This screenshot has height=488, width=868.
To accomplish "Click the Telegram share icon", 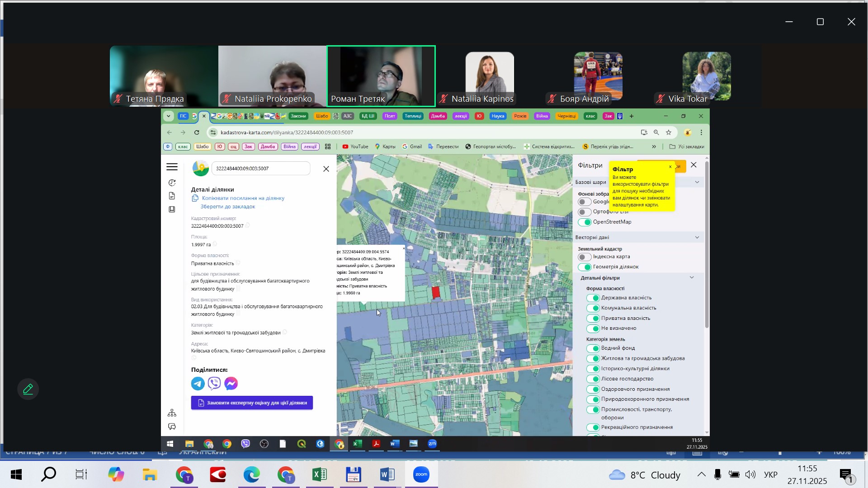I will [x=198, y=384].
